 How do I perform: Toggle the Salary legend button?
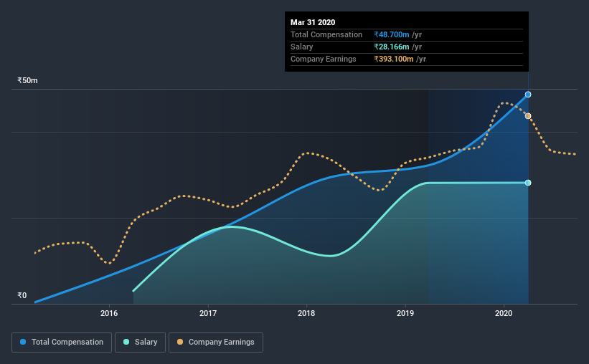click(140, 343)
